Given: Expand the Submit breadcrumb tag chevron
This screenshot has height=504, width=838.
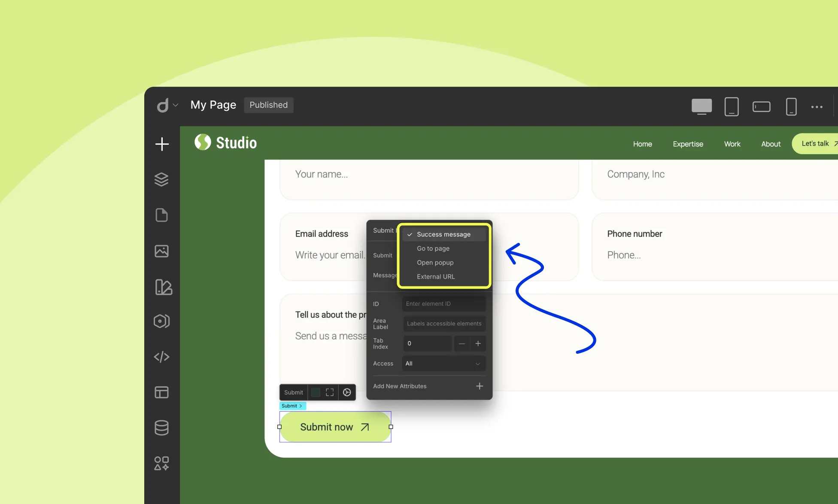Looking at the screenshot, I should pos(301,406).
